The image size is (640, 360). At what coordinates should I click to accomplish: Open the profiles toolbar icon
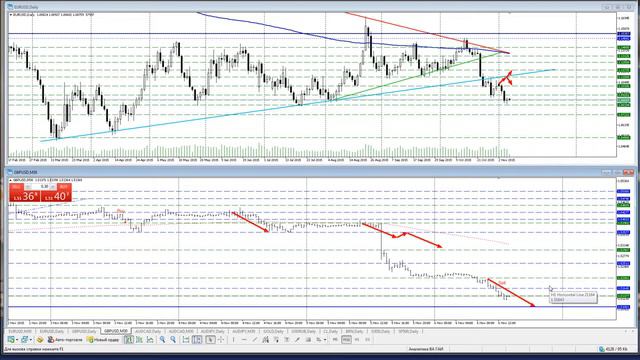pyautogui.click(x=24, y=340)
